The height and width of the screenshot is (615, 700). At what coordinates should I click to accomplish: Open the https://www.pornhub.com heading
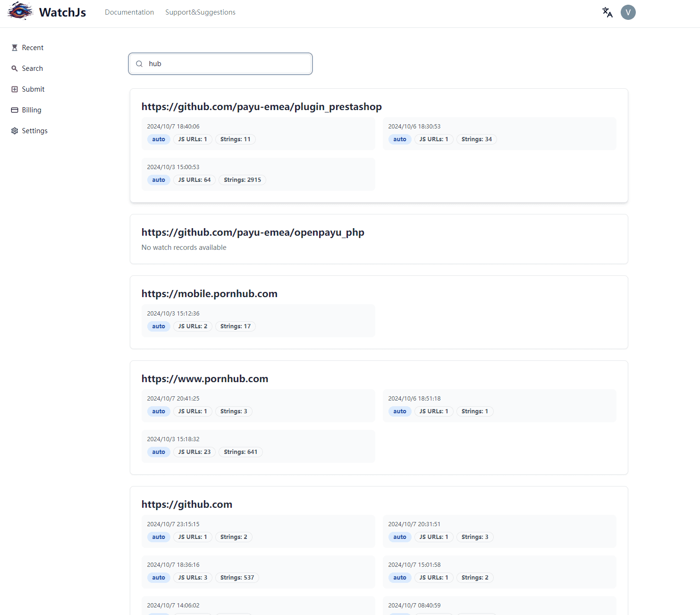pos(205,379)
